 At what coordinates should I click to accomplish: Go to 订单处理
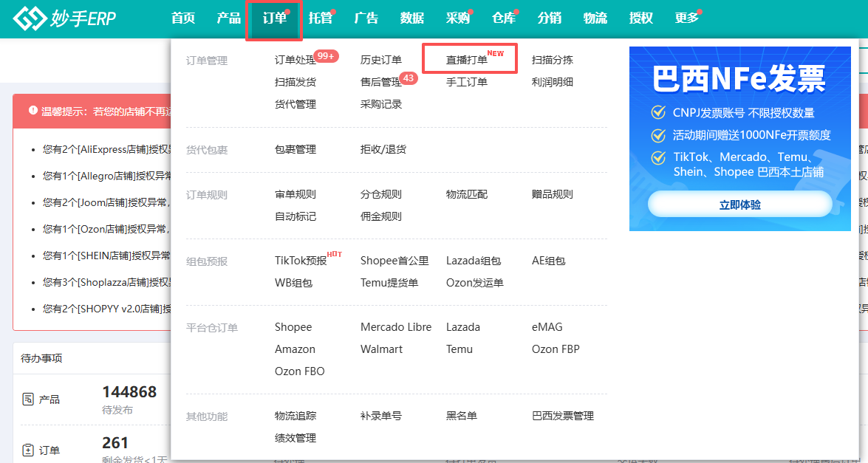295,60
